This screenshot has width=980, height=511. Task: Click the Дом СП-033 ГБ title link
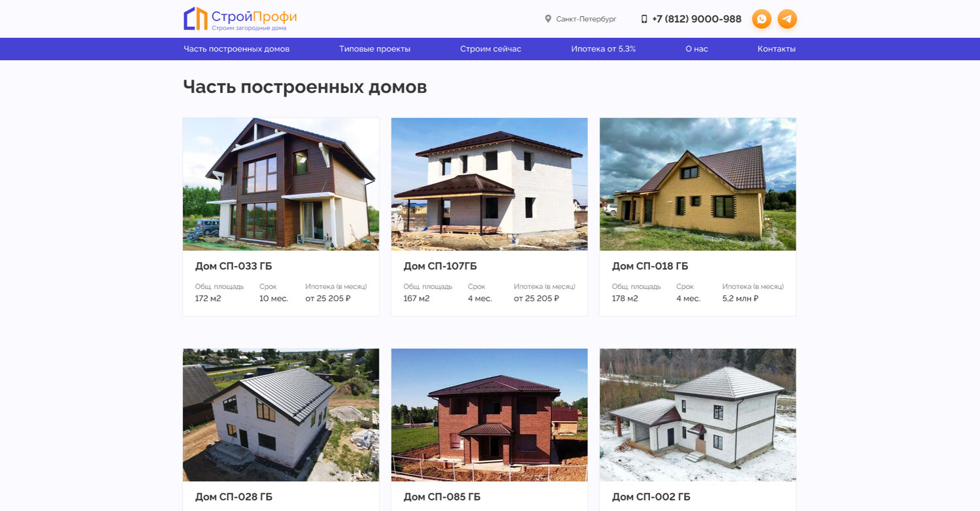[x=234, y=266]
